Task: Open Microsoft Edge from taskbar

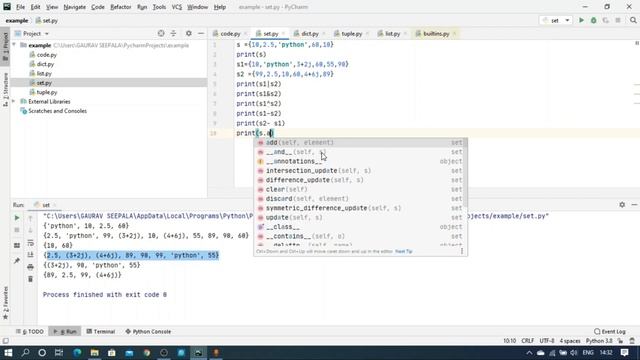Action: click(x=77, y=353)
